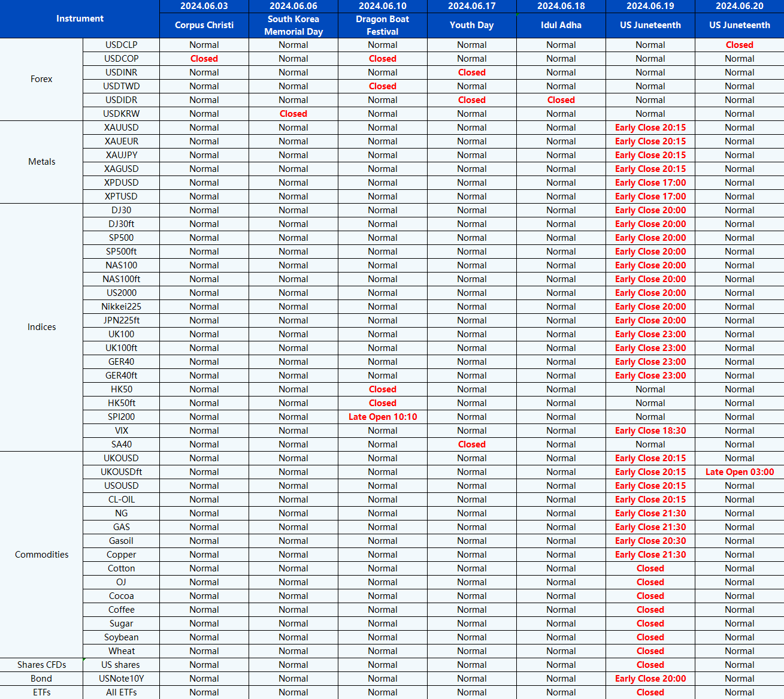Click the red Closed cell in USDKRW row

(293, 114)
